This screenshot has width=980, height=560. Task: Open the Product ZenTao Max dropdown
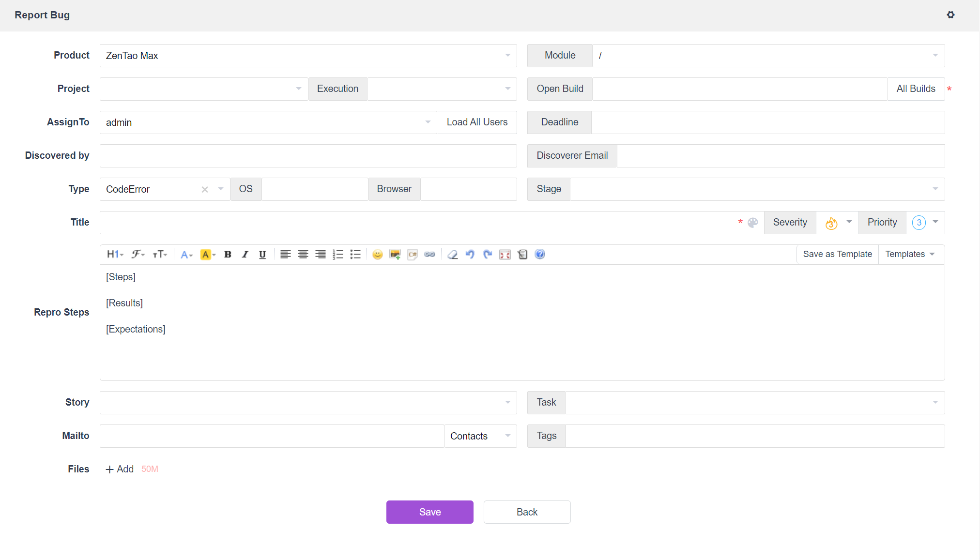click(x=308, y=56)
